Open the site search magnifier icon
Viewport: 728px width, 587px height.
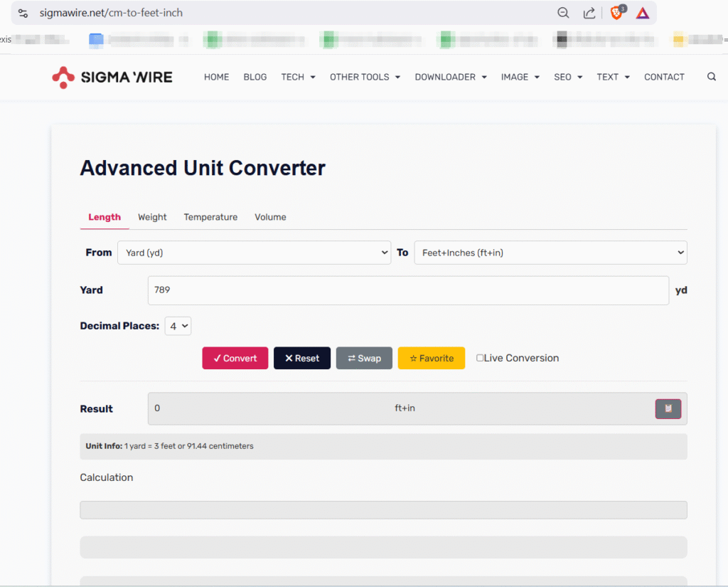point(711,77)
